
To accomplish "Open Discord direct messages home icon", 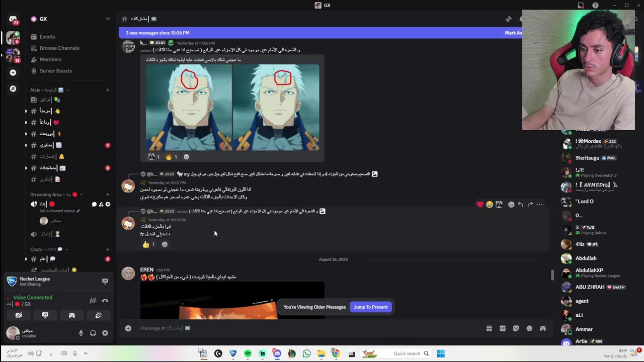I will pyautogui.click(x=13, y=19).
